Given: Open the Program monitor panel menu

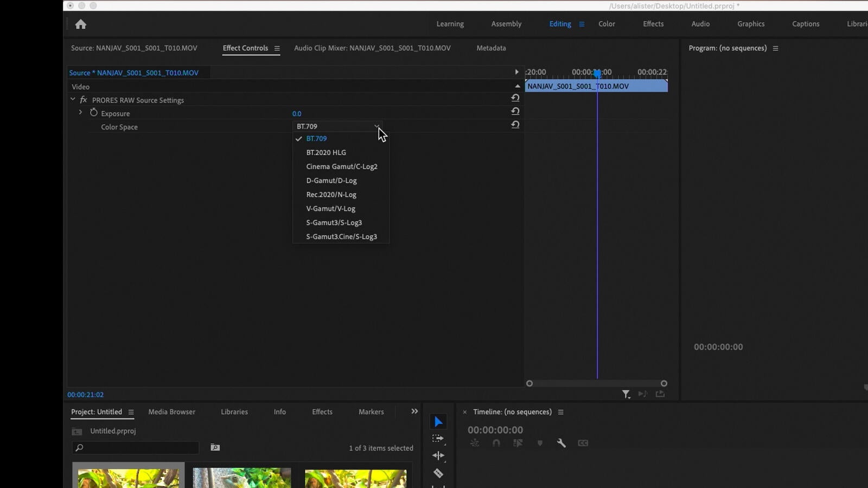Looking at the screenshot, I should (x=775, y=48).
